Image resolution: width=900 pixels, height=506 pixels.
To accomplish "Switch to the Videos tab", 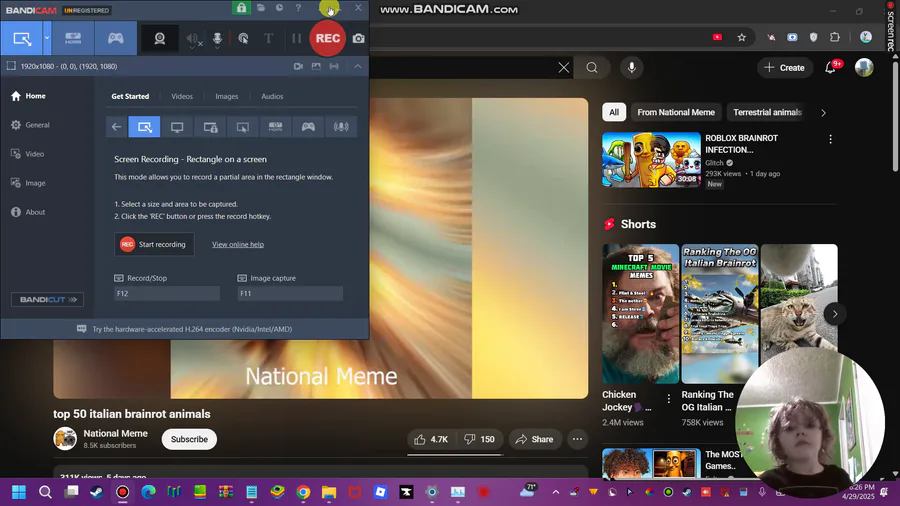I will coord(182,96).
